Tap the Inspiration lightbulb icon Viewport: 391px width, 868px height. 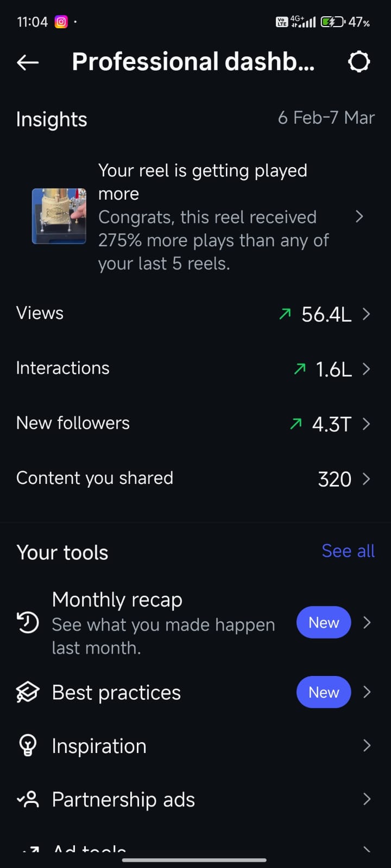[28, 745]
